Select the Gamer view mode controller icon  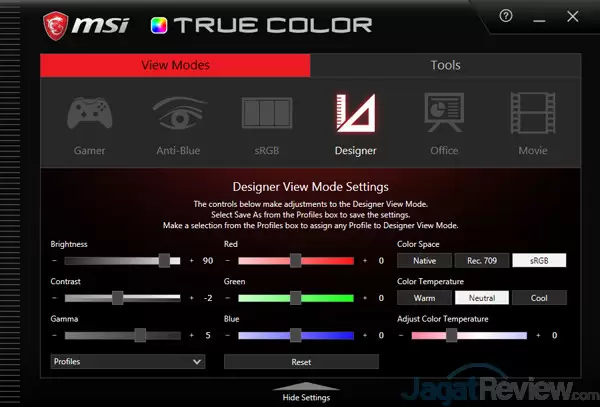(x=90, y=113)
